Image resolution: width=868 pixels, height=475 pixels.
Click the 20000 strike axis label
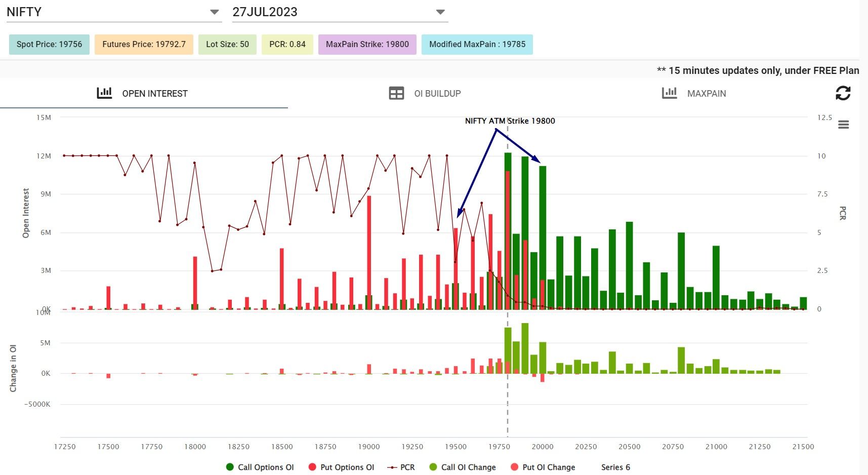543,447
